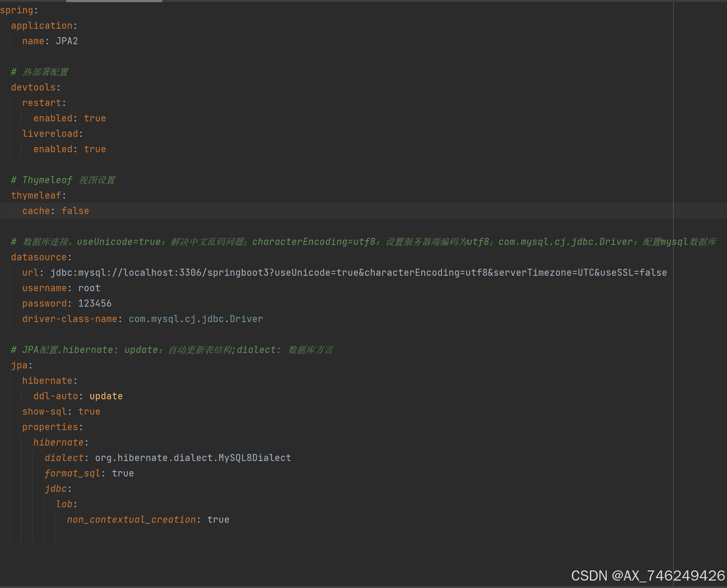Image resolution: width=727 pixels, height=588 pixels.
Task: Click the password value 123456
Action: 95,303
